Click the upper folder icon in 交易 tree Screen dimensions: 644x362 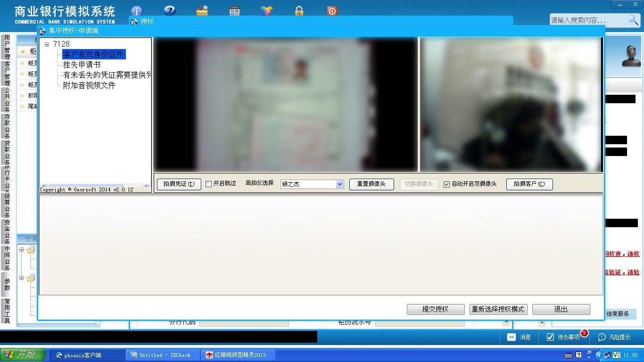[x=31, y=250]
